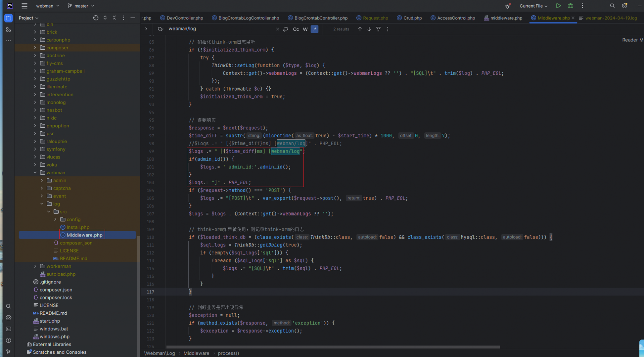Close the Middleware.php tab
Image resolution: width=644 pixels, height=357 pixels.
coord(573,18)
